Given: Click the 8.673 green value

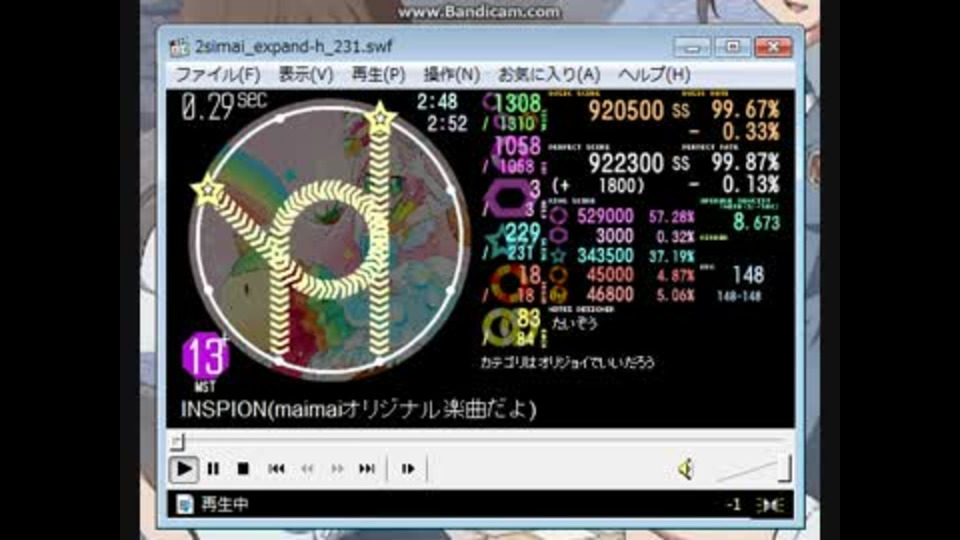Looking at the screenshot, I should click(x=756, y=223).
